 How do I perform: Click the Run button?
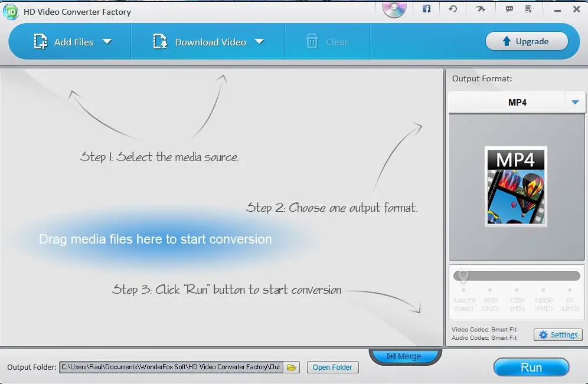[531, 367]
